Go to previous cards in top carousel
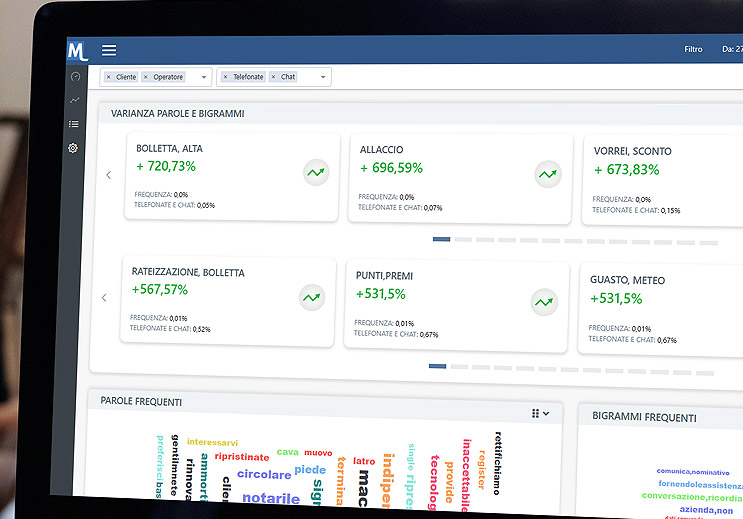The width and height of the screenshot is (743, 519). click(109, 175)
